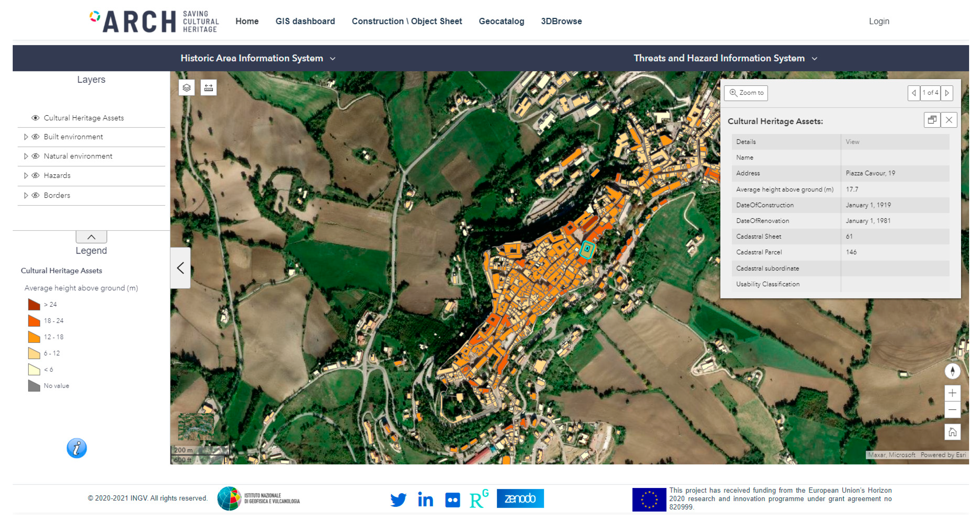Click the Zoom to button
This screenshot has width=980, height=521.
[746, 93]
